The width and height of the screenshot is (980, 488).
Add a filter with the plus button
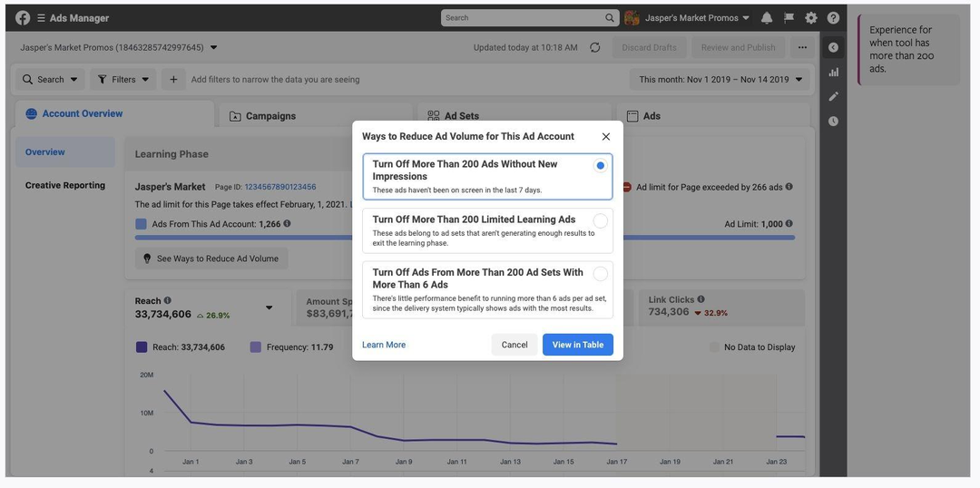173,79
